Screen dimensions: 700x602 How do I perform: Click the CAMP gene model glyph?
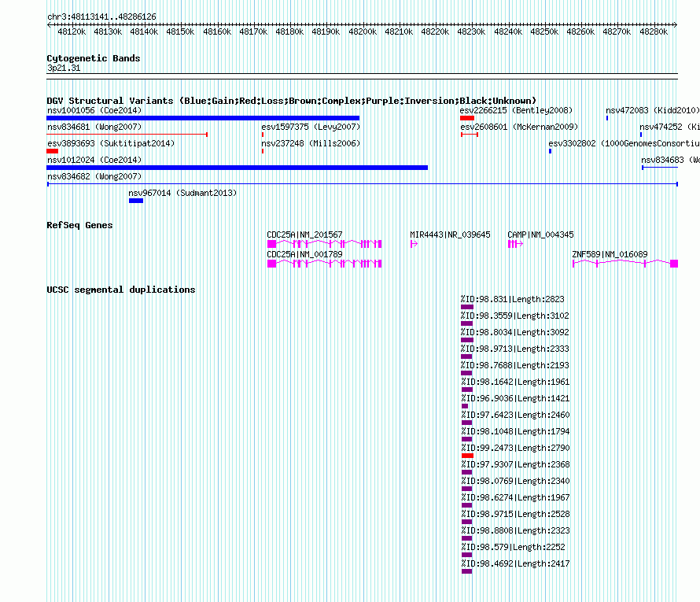point(515,244)
